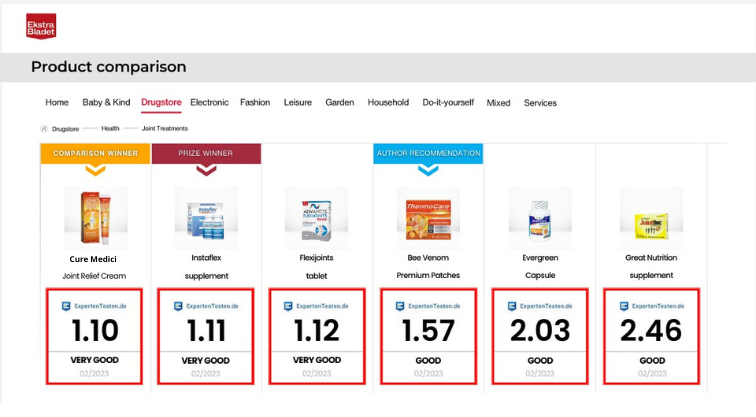Image resolution: width=756 pixels, height=417 pixels.
Task: Click the Premium Patches subtitle
Action: pos(428,275)
